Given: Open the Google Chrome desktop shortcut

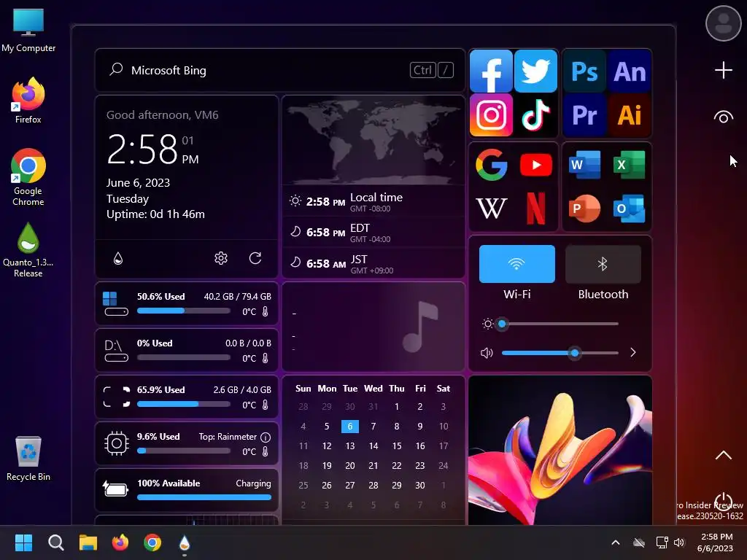Looking at the screenshot, I should 28,177.
